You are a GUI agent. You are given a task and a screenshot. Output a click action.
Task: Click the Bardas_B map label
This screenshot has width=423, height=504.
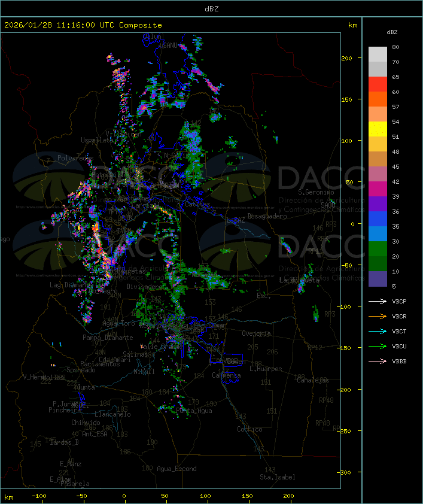coord(64,442)
